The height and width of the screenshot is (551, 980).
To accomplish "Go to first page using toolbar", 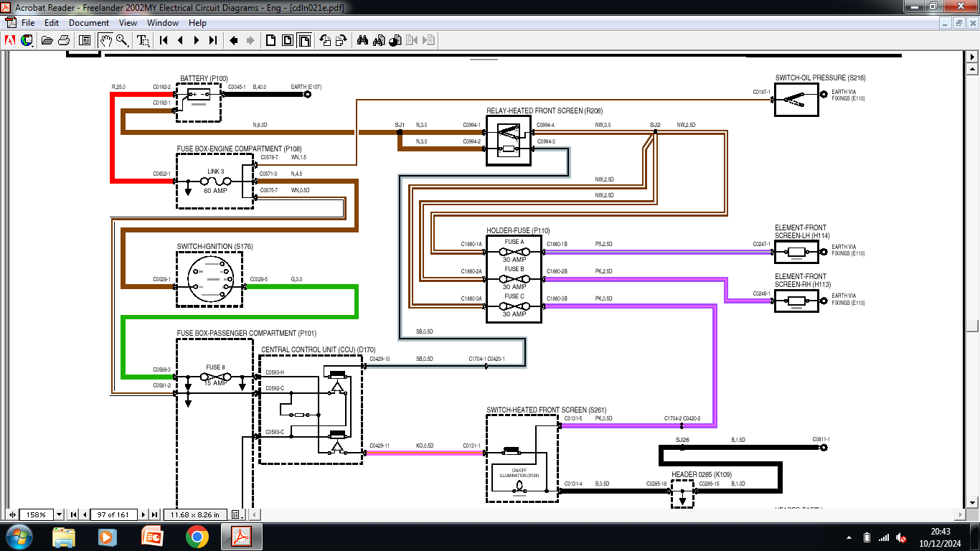I will (x=164, y=40).
